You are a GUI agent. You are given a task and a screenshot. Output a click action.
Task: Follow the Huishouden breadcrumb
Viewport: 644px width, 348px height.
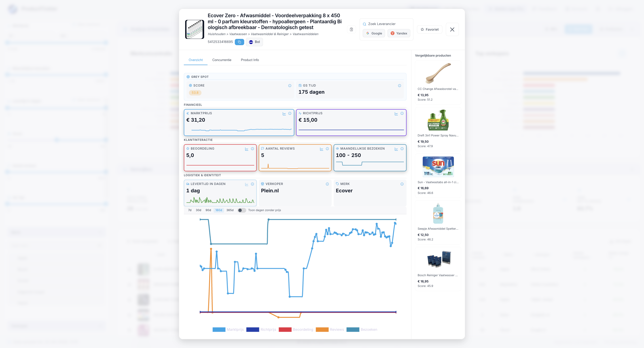216,34
